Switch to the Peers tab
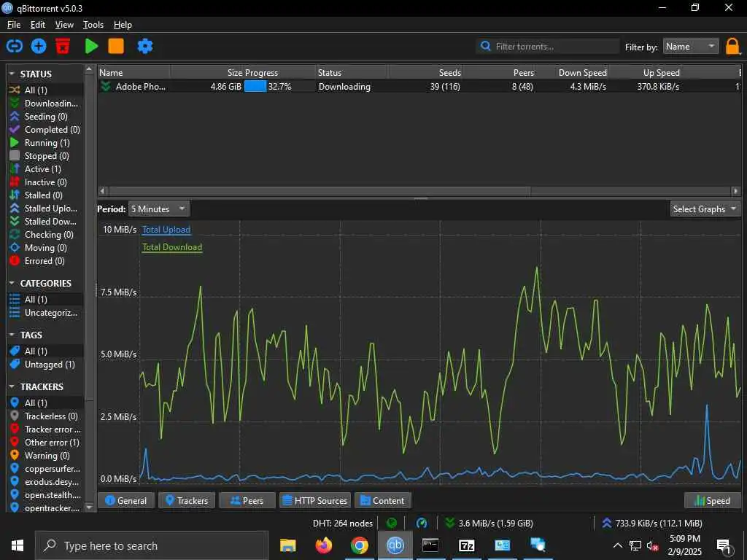 point(247,500)
